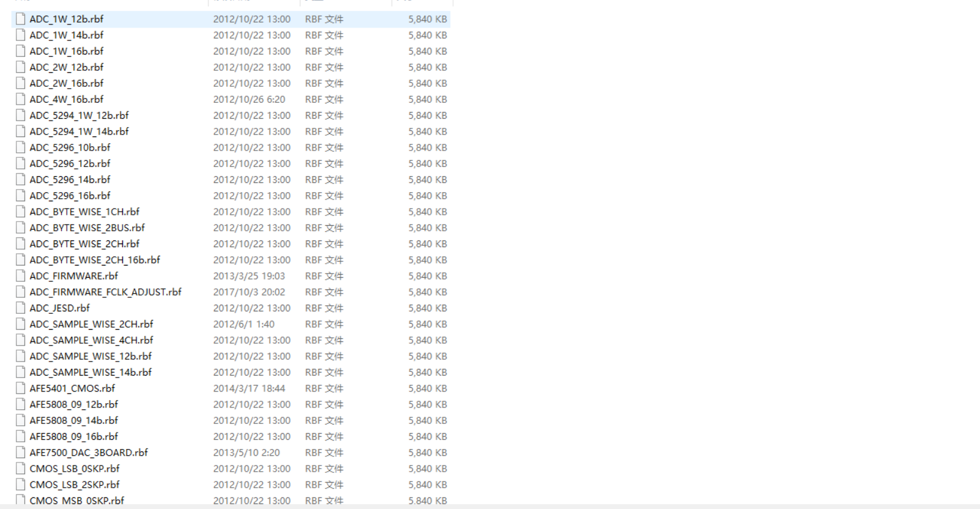Click the file icon of ADC_1W_12b.rbf
The width and height of the screenshot is (980, 509).
(x=21, y=19)
